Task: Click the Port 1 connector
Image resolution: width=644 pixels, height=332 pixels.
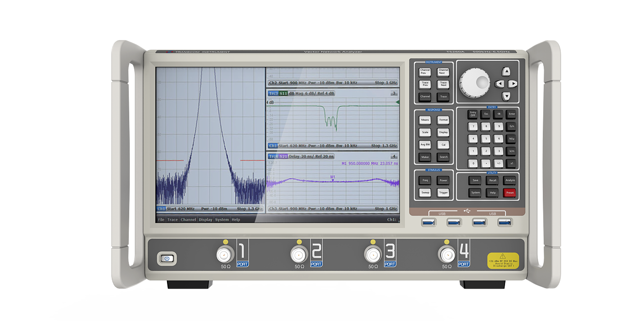Action: pos(225,254)
